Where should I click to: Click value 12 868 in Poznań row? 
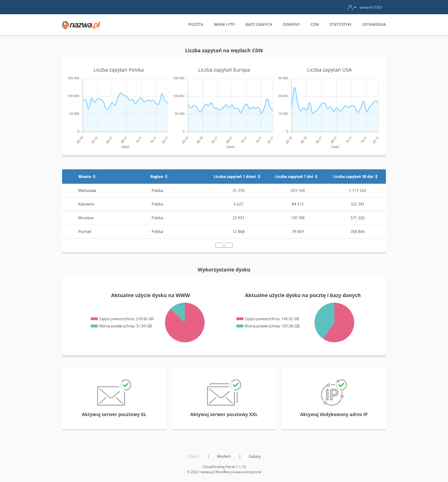point(238,231)
